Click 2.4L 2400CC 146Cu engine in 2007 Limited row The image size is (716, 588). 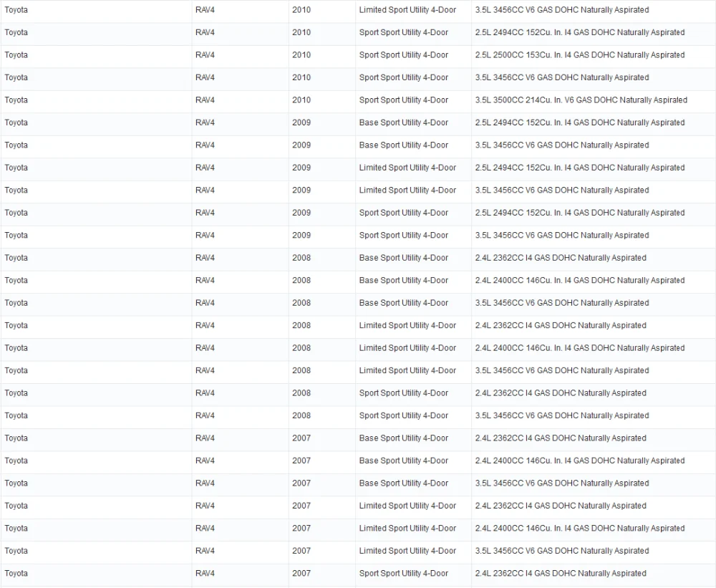pyautogui.click(x=579, y=528)
